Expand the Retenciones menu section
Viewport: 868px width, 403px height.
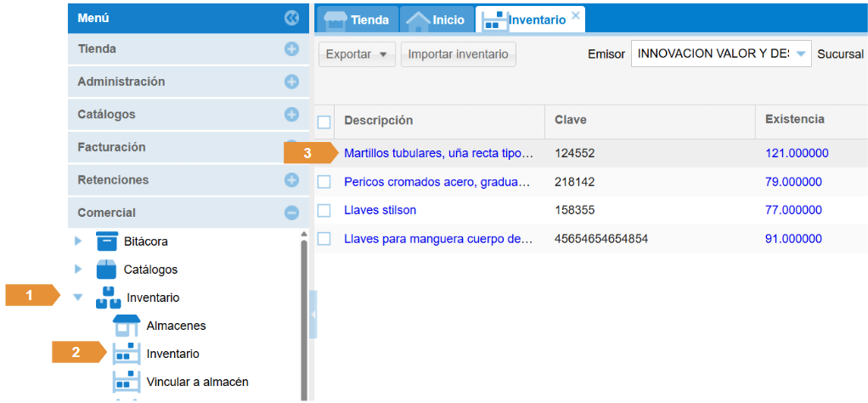291,180
